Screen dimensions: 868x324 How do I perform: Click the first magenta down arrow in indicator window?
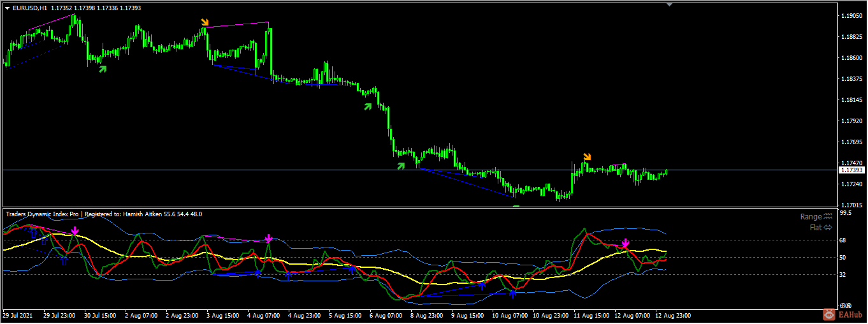75,231
